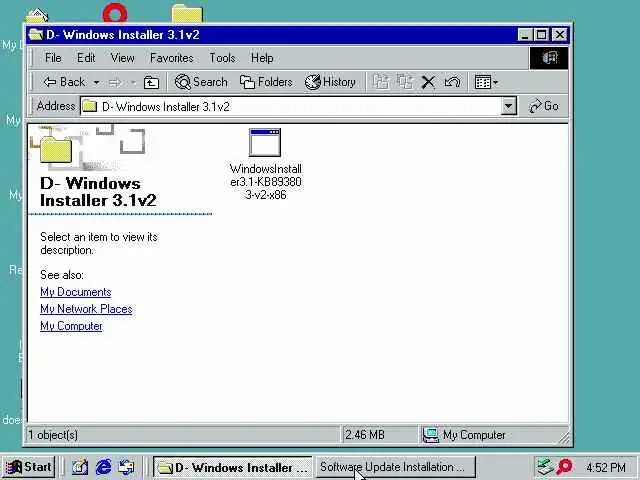Open the File menu
Image resolution: width=640 pixels, height=480 pixels.
tap(53, 58)
